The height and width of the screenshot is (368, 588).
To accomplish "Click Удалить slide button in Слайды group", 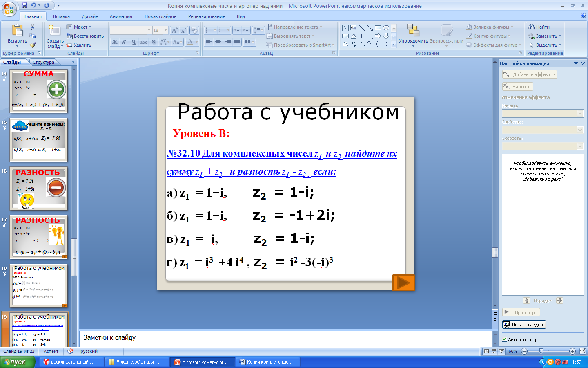I will point(79,45).
